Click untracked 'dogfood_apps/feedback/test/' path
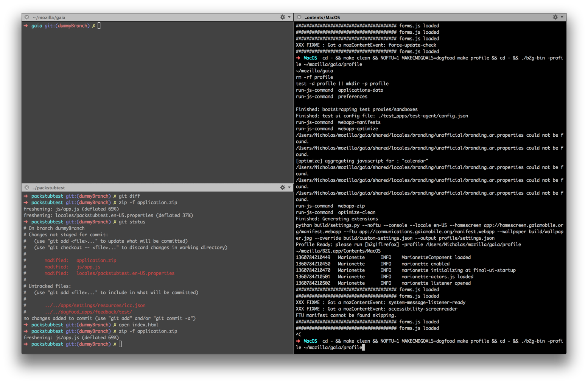 coord(89,312)
